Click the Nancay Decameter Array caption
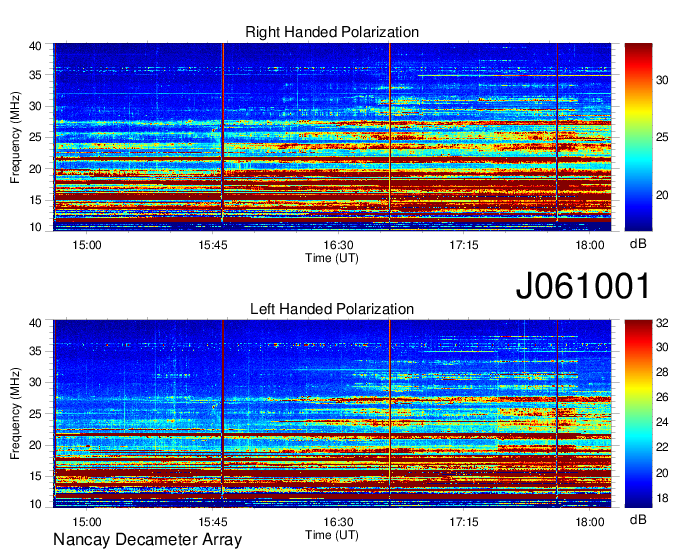This screenshot has width=680, height=552. pyautogui.click(x=147, y=539)
